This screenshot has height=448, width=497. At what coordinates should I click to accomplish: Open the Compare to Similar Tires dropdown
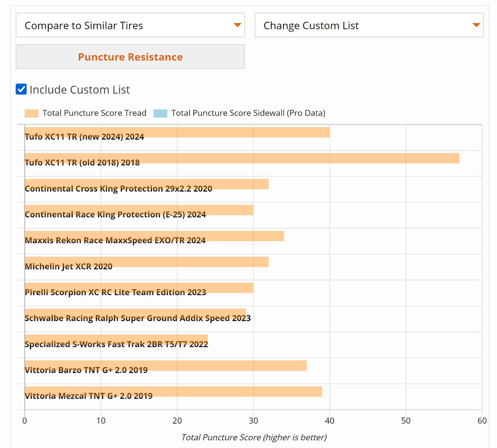coord(130,25)
